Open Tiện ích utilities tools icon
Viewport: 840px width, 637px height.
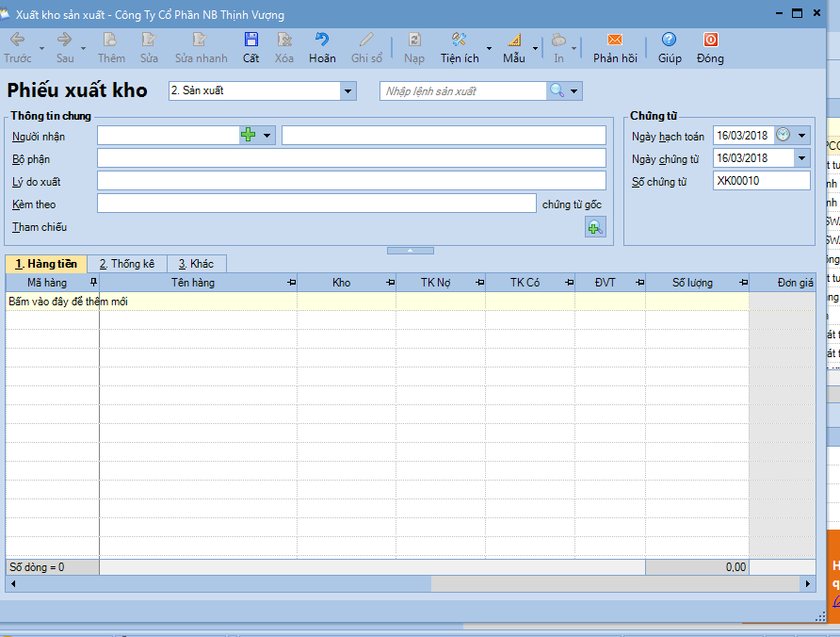coord(459,40)
